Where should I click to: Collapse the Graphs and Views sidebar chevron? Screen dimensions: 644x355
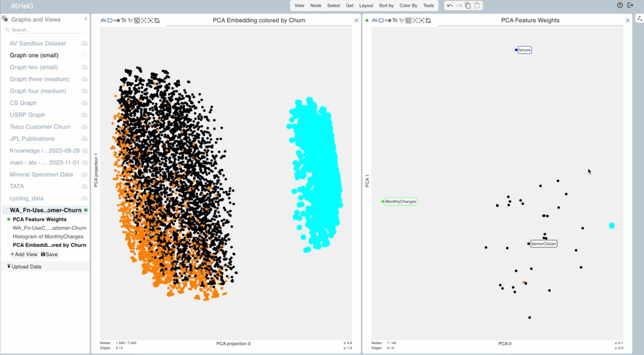coord(85,19)
